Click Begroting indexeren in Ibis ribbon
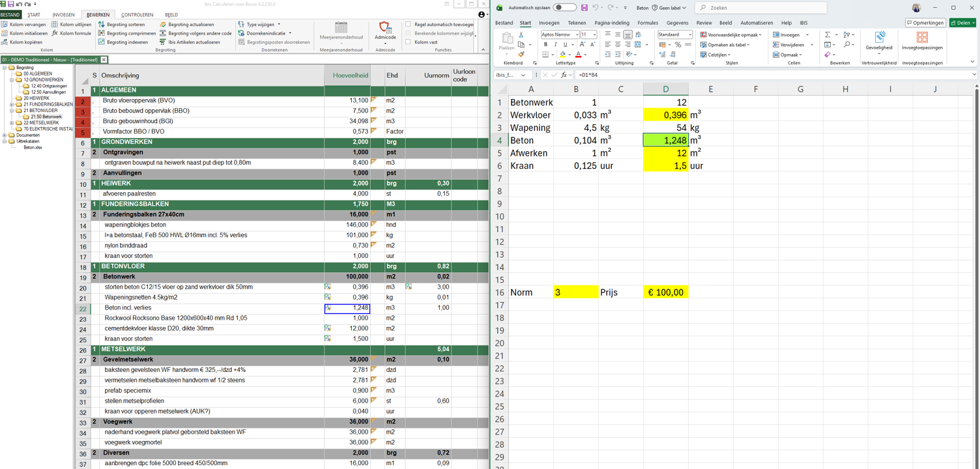 click(x=123, y=42)
